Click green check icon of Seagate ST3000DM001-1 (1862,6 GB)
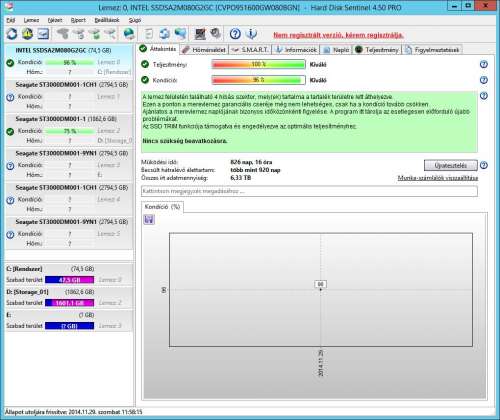 (x=10, y=131)
